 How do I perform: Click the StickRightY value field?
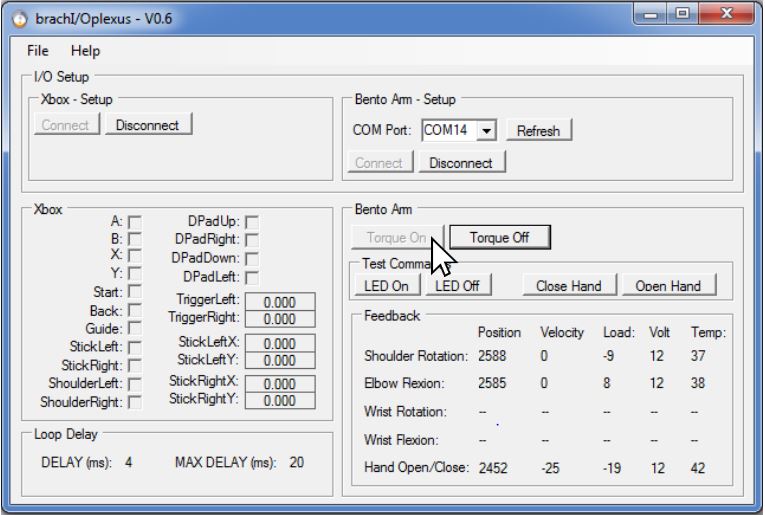point(279,400)
